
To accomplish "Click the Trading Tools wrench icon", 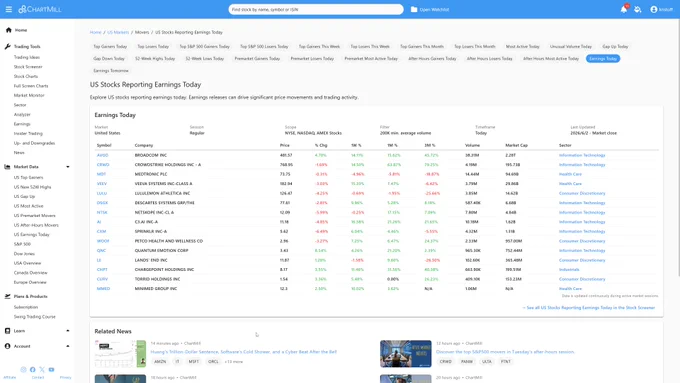I will coord(8,46).
